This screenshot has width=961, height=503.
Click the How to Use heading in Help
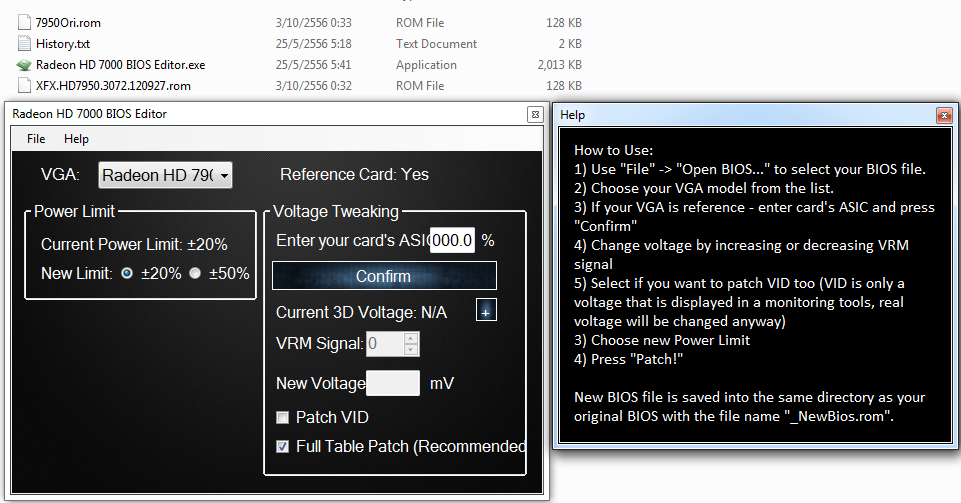[x=613, y=150]
